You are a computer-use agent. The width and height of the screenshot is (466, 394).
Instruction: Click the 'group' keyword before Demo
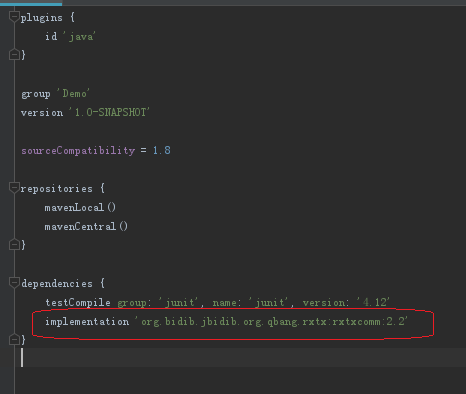(x=36, y=94)
